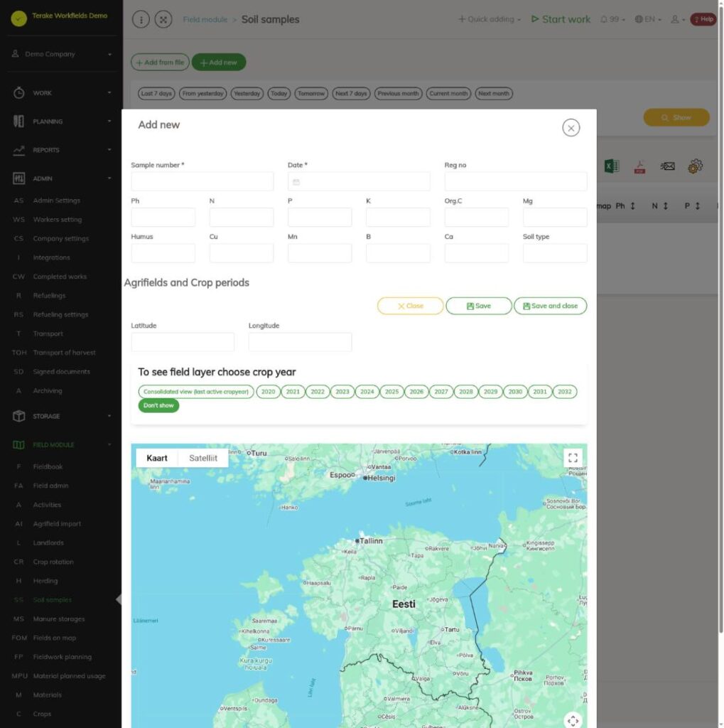Switch map to Satelliit view

click(203, 458)
